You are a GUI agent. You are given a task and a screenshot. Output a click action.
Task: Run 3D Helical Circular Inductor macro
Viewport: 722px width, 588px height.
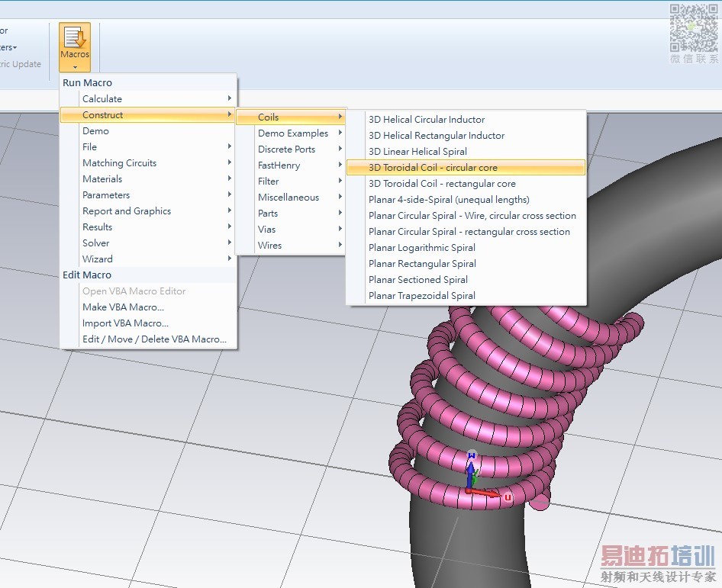[x=466, y=120]
